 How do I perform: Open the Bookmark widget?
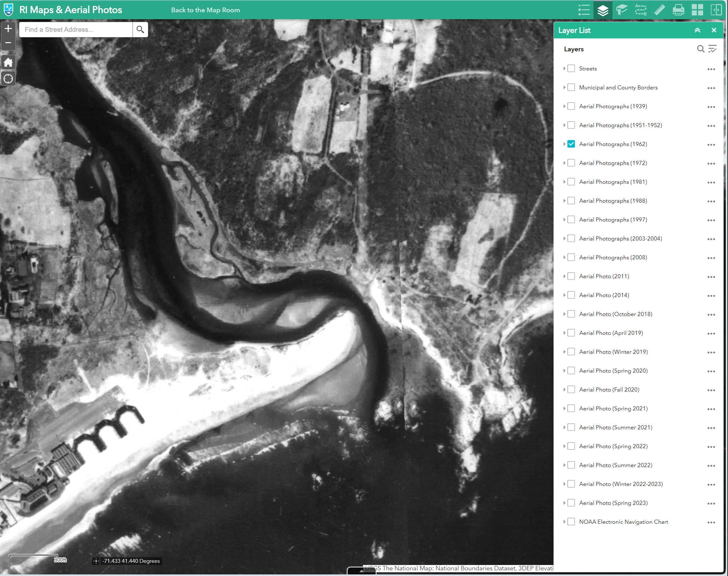(622, 10)
